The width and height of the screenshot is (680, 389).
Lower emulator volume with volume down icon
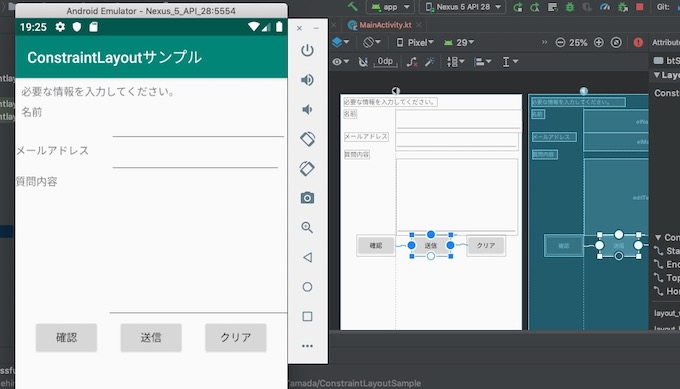pyautogui.click(x=307, y=109)
